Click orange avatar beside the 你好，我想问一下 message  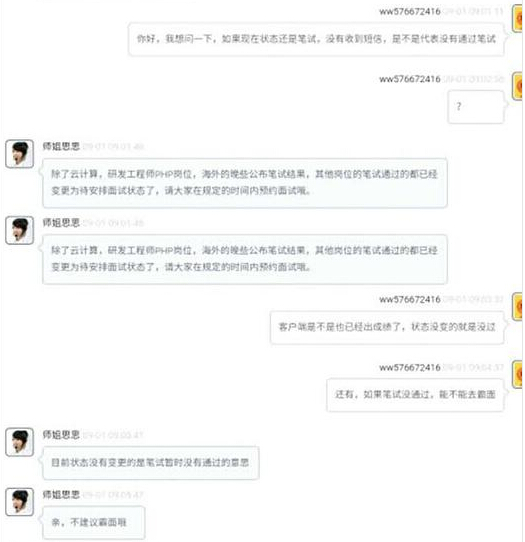518,19
